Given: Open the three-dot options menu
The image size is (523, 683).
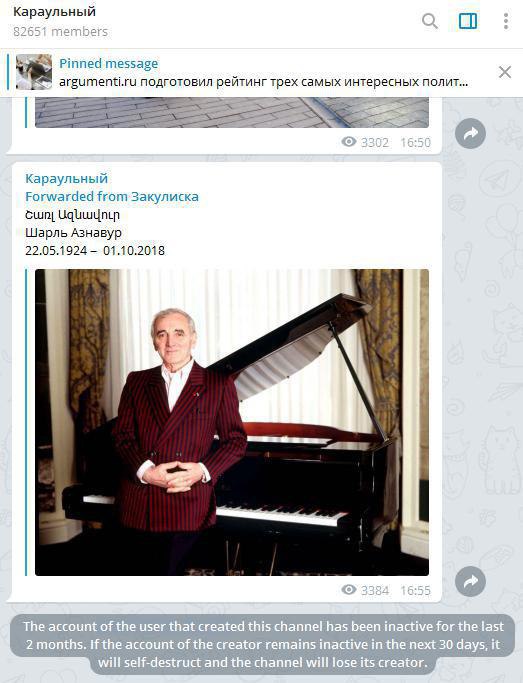Looking at the screenshot, I should 506,21.
